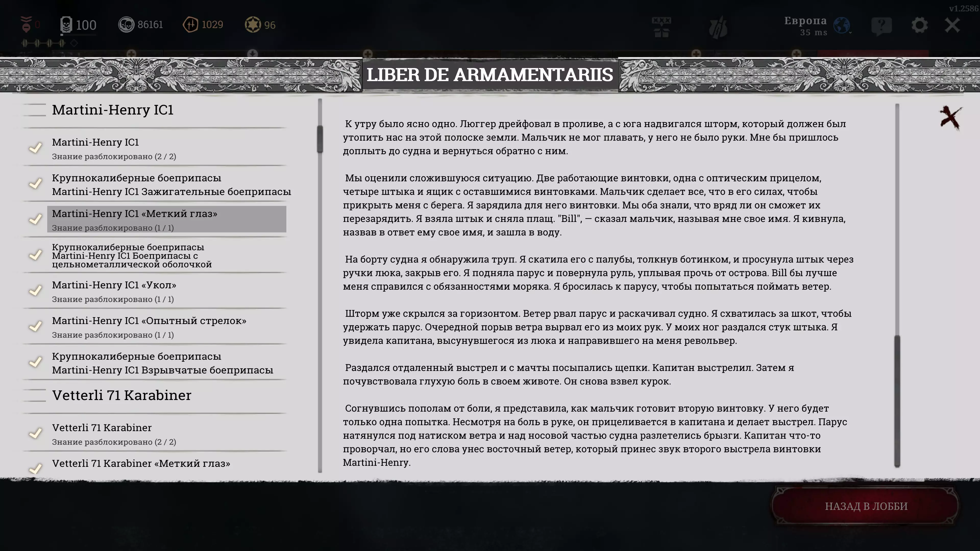Click the star badge upgrade points icon
This screenshot has height=551, width=980.
[253, 25]
